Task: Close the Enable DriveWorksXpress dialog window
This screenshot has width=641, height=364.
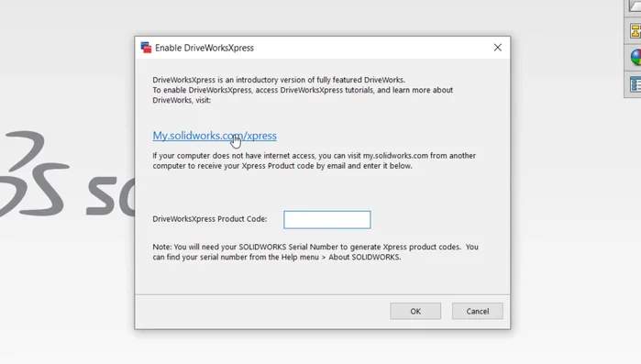Action: point(498,48)
